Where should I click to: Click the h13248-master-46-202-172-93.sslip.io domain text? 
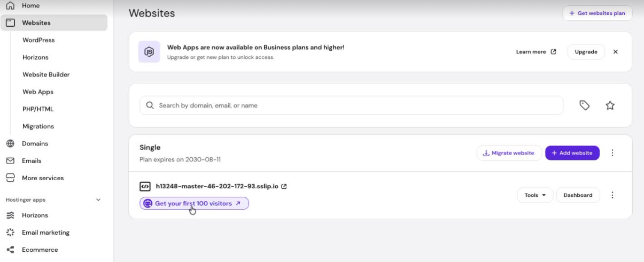(217, 187)
